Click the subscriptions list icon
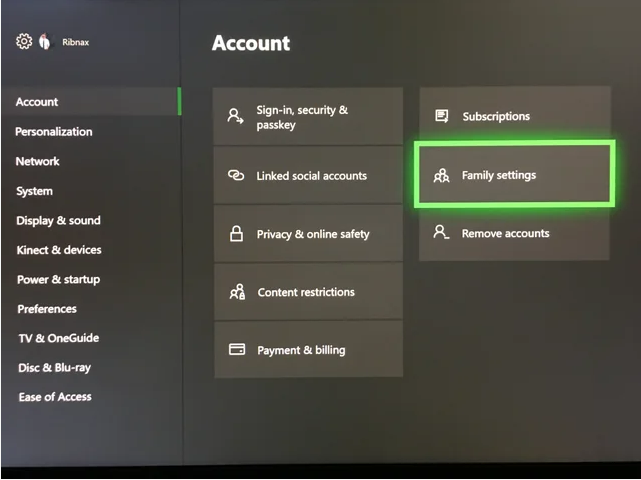Screen dimensions: 641x480 pyautogui.click(x=442, y=116)
